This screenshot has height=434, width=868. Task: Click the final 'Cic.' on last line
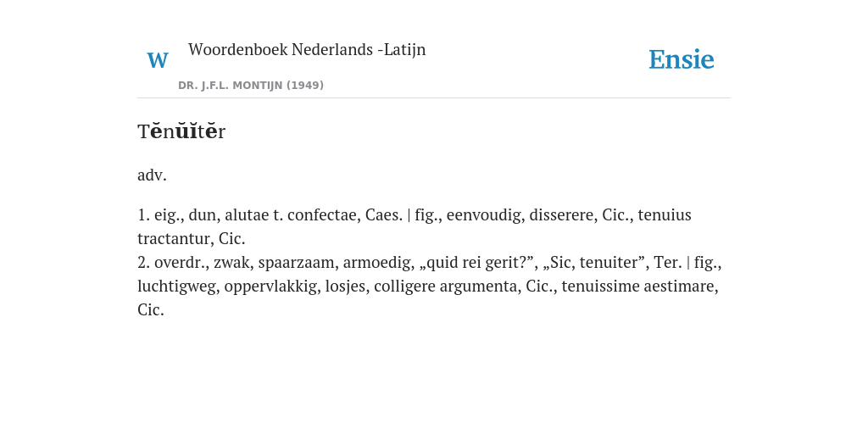(151, 310)
